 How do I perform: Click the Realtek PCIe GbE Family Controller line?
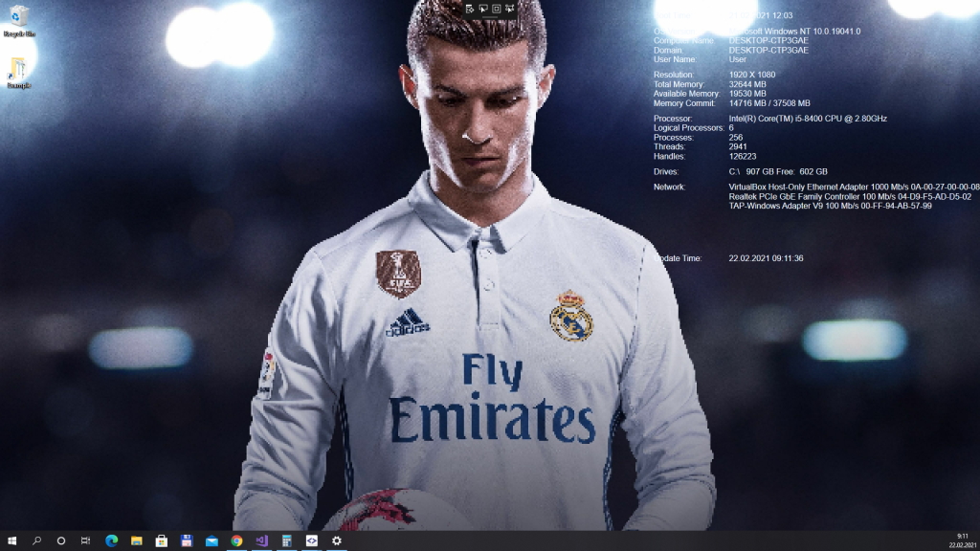850,197
